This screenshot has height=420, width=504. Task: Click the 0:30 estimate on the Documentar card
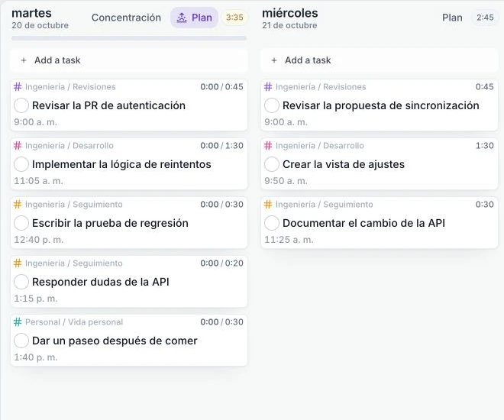pyautogui.click(x=485, y=205)
